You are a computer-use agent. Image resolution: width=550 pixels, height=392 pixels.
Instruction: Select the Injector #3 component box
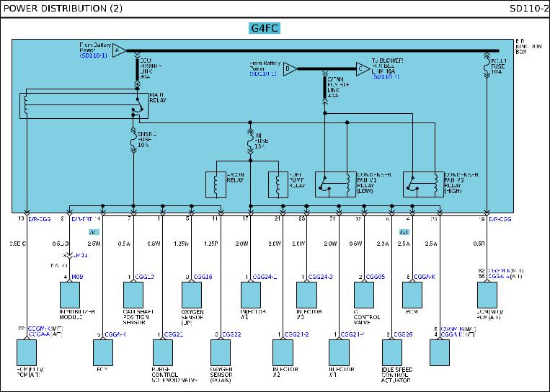306,295
